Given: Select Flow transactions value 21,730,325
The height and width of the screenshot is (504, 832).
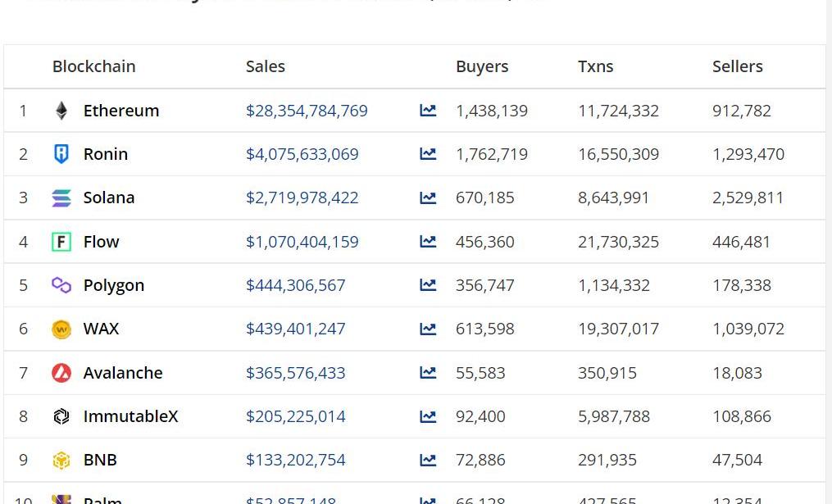Looking at the screenshot, I should pos(619,242).
